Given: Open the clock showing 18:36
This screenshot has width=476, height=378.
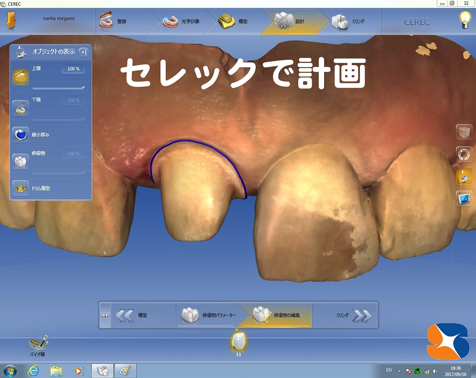Looking at the screenshot, I should click(x=455, y=371).
